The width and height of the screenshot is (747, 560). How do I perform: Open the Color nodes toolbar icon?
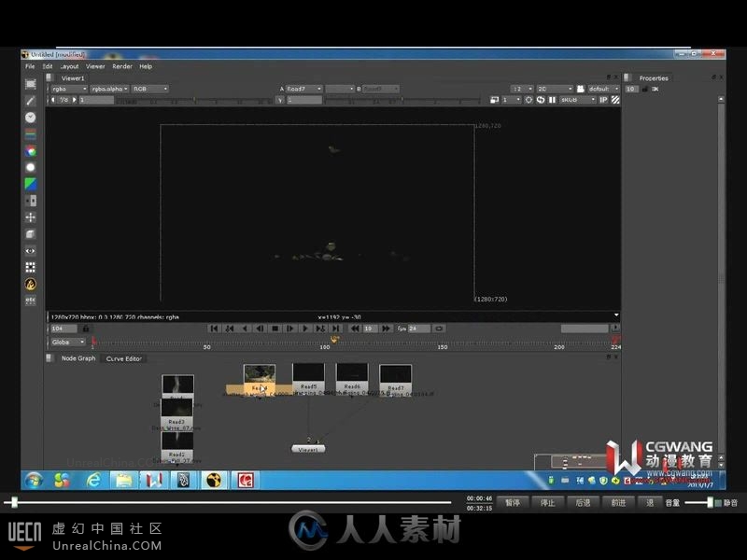pyautogui.click(x=31, y=151)
